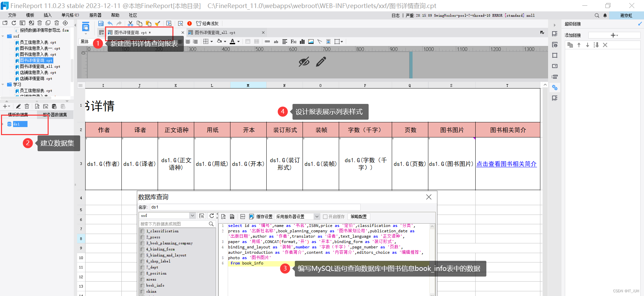Insert an image into the cell
The width and height of the screenshot is (644, 296).
tap(311, 42)
